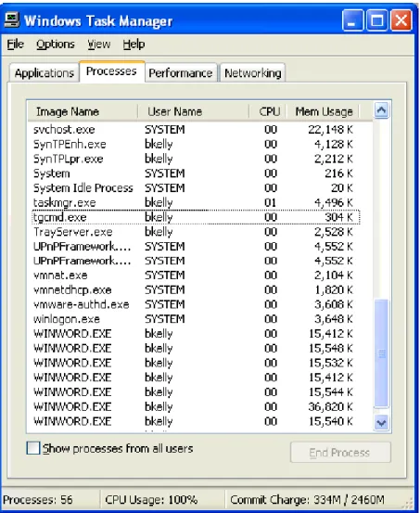Click the Commit Charge status entry

coord(307,500)
